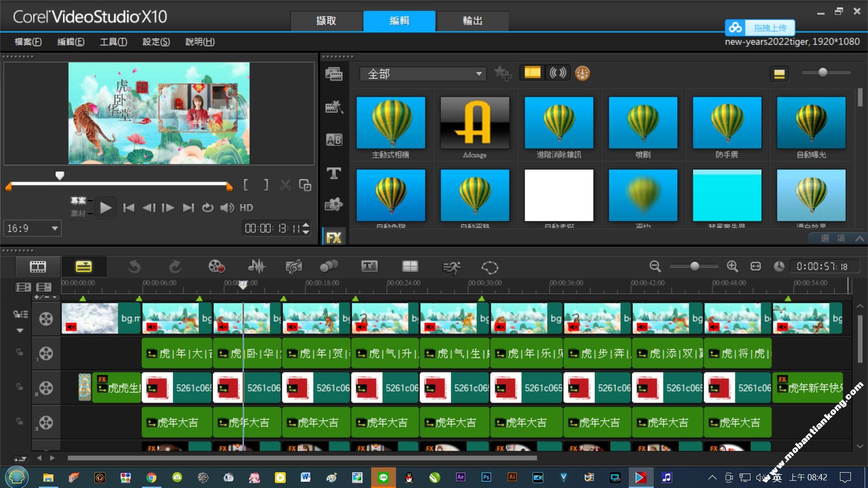Open the motion tracking icon

click(x=329, y=267)
